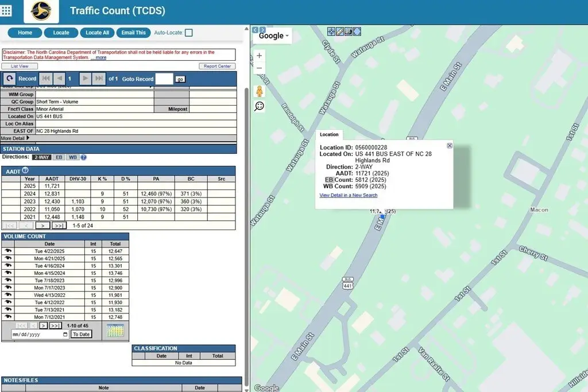588x392 pixels.
Task: Open View Detail in a New Search link
Action: pyautogui.click(x=348, y=195)
